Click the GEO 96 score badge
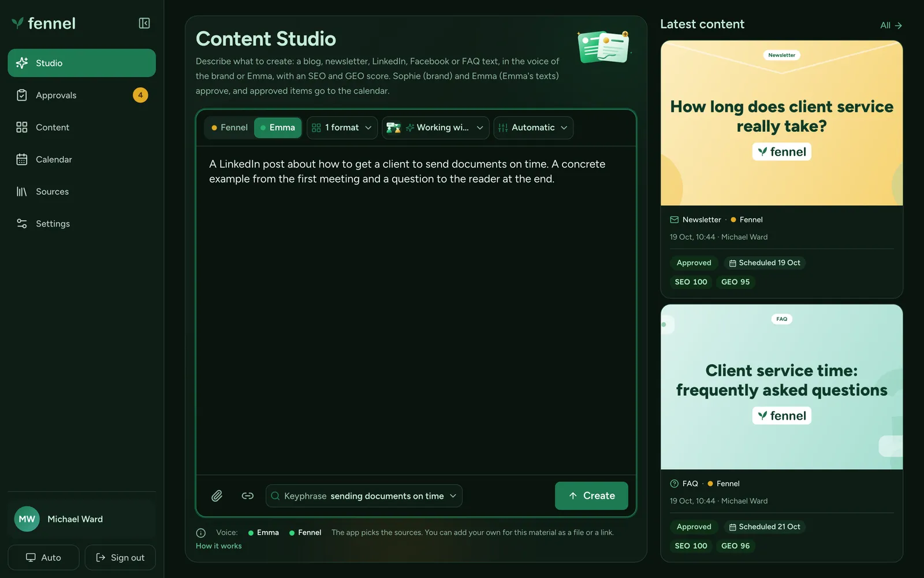The height and width of the screenshot is (578, 924). click(x=735, y=546)
